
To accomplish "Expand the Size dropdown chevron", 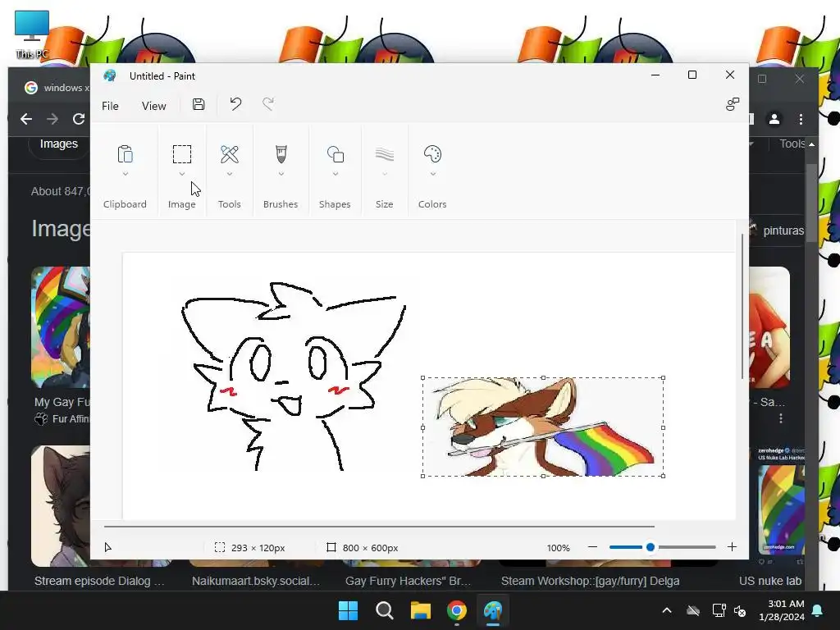I will tap(385, 174).
